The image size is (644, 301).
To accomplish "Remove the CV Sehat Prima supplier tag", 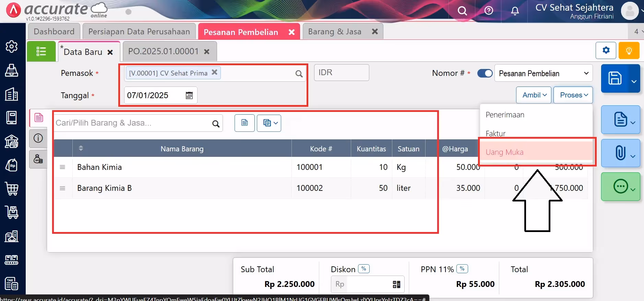I will tap(214, 72).
